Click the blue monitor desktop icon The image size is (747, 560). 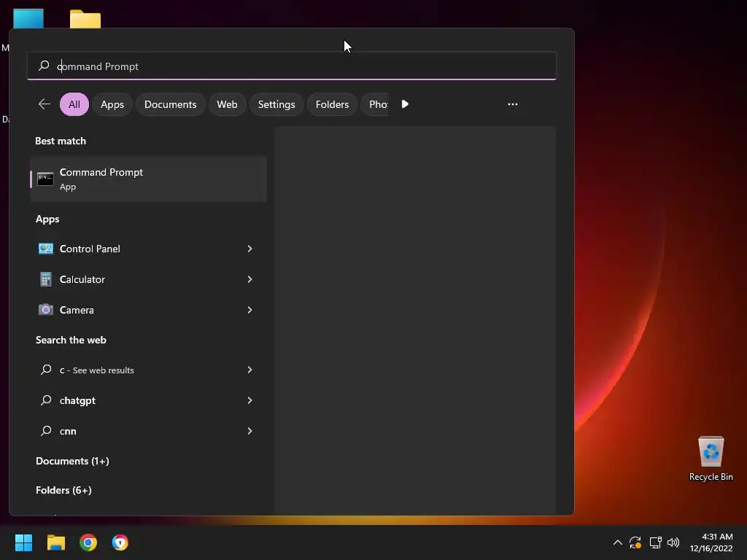pos(28,18)
